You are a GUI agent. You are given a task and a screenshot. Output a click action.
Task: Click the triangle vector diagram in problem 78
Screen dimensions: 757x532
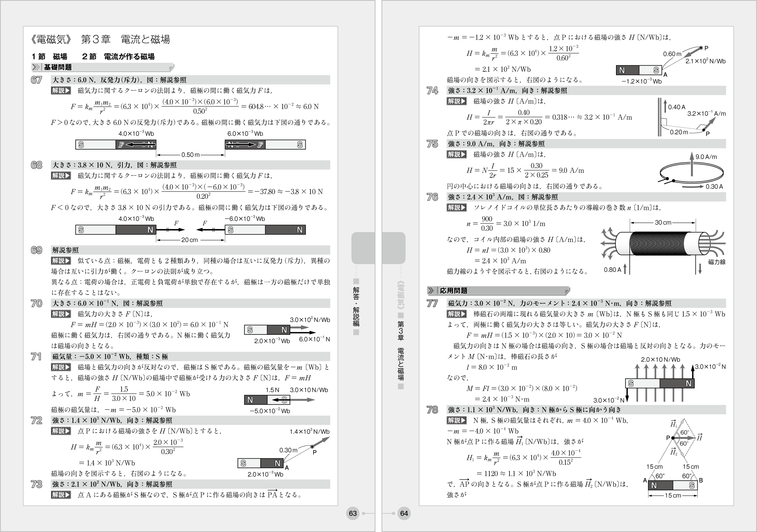click(x=673, y=458)
